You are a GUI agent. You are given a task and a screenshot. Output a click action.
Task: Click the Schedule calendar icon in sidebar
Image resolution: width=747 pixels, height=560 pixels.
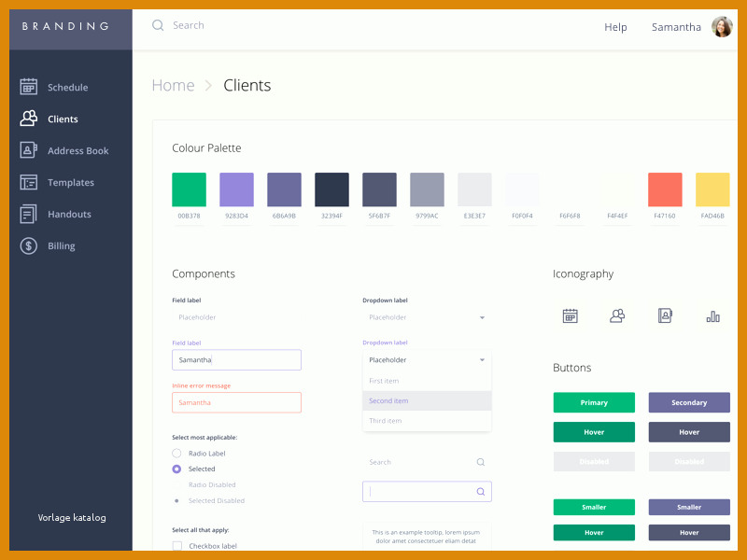(x=29, y=87)
